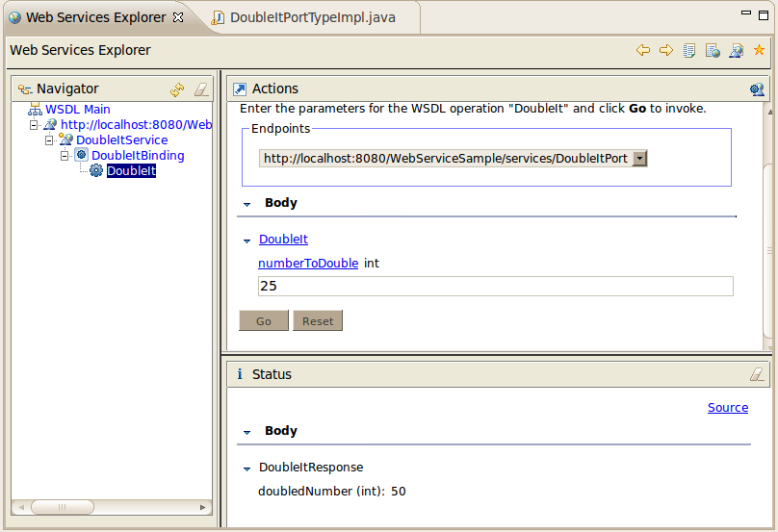The image size is (778, 532).
Task: Clear the Status pane with the eraser icon
Action: [756, 374]
